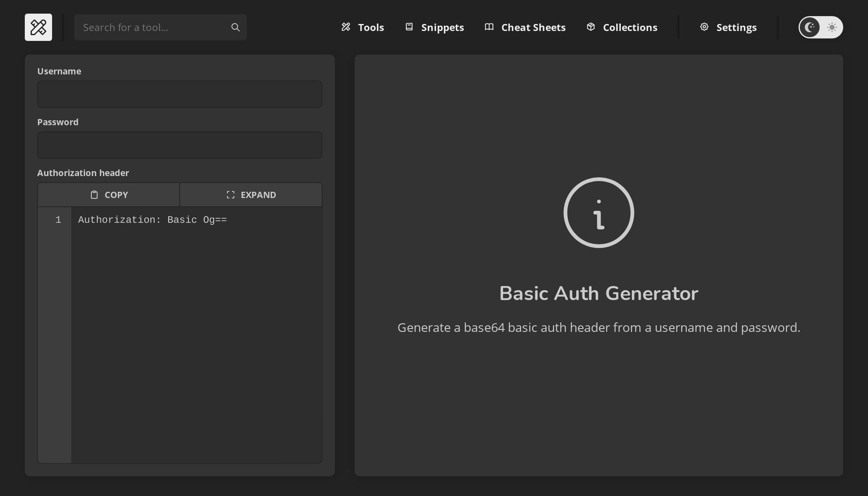This screenshot has width=868, height=496.
Task: Click the Password label
Action: (x=58, y=122)
